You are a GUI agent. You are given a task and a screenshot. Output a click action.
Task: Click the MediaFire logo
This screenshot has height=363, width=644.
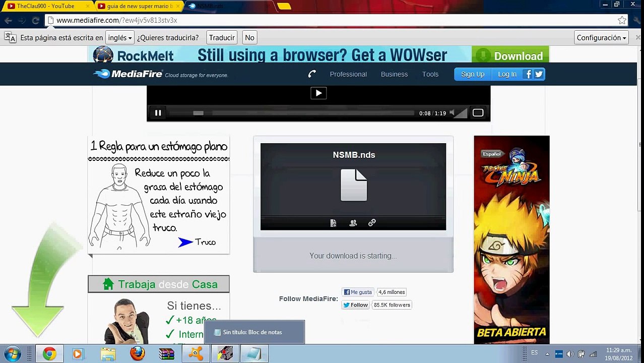coord(128,74)
